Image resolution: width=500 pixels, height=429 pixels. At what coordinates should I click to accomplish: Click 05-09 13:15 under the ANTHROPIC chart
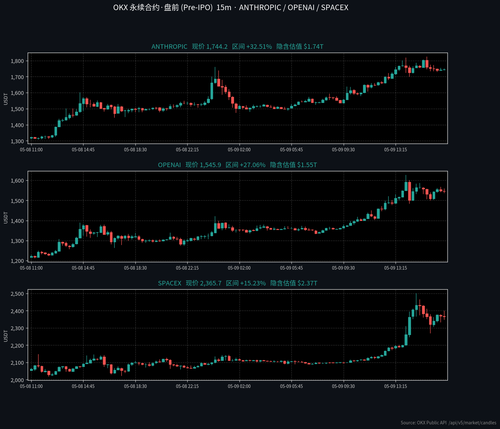(x=395, y=150)
